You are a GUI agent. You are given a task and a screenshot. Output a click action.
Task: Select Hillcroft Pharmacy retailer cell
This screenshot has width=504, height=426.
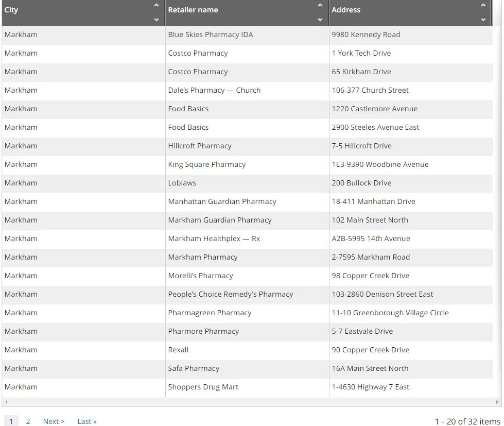click(x=247, y=146)
